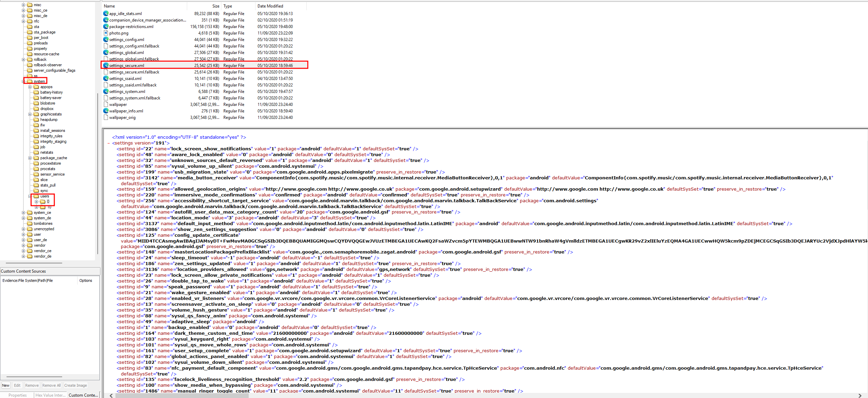Click the Options column header
The height and width of the screenshot is (398, 868).
coord(88,280)
